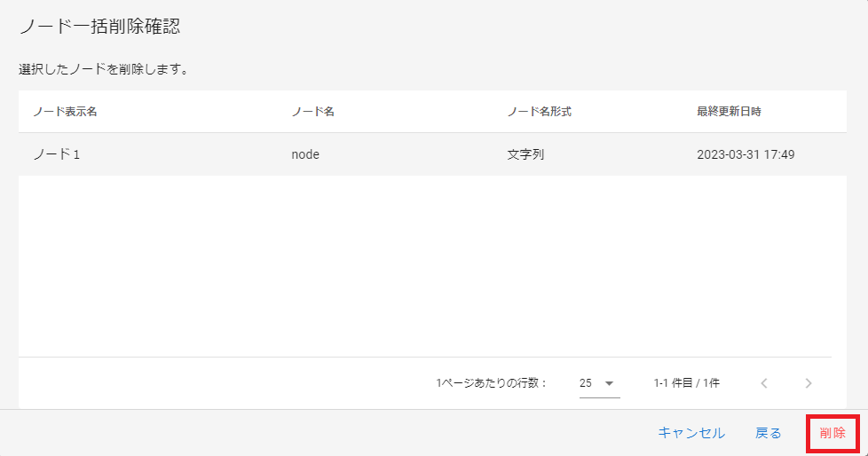Image resolution: width=868 pixels, height=456 pixels.
Task: Click the node name cell "node"
Action: coord(305,154)
